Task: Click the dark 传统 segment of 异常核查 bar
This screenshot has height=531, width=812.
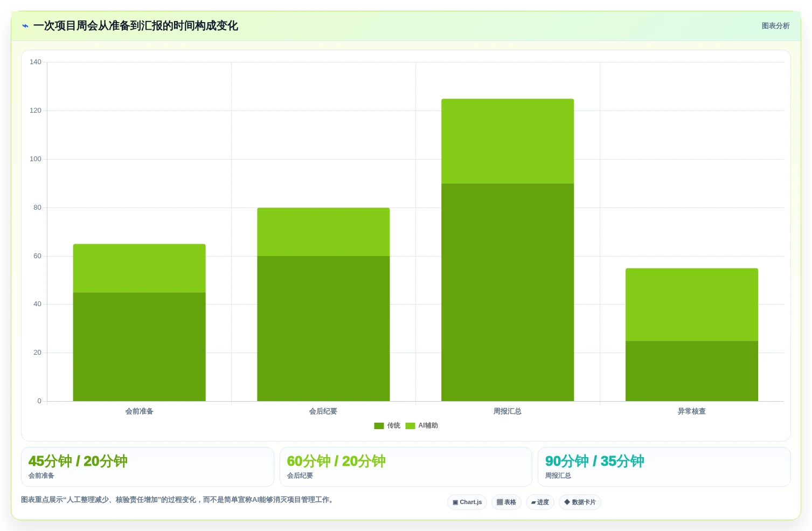Action: click(692, 371)
